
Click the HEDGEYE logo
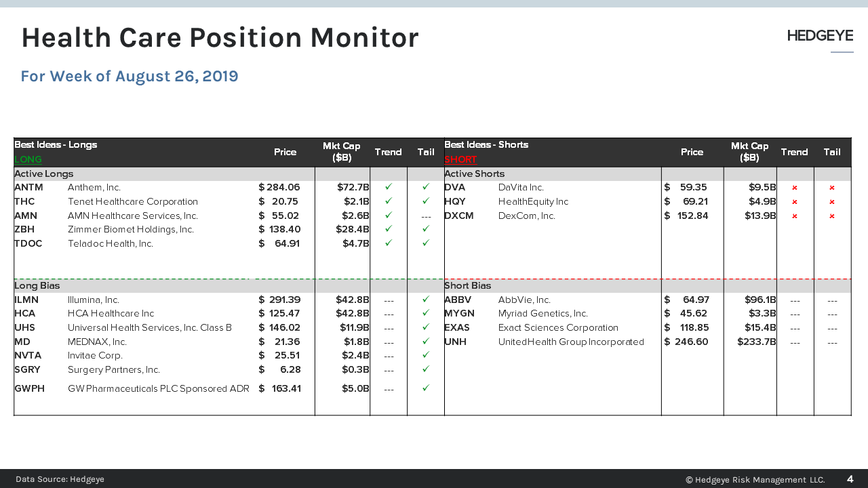(x=819, y=35)
